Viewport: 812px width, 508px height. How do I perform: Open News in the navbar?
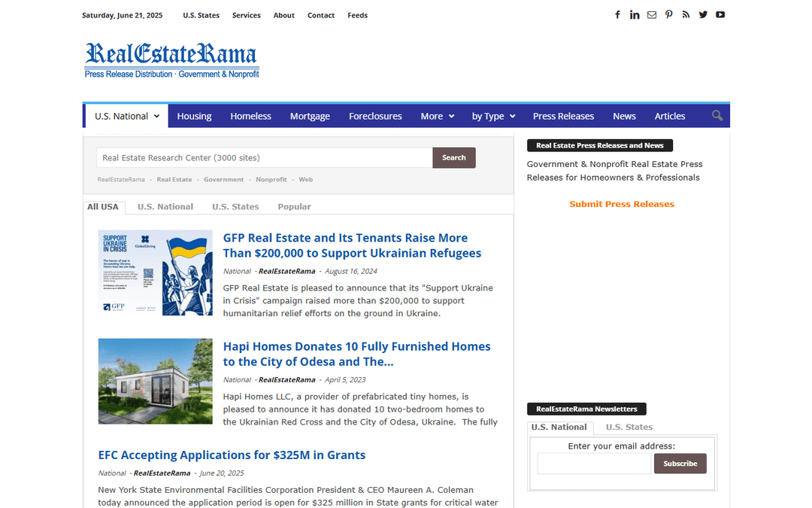coord(624,116)
